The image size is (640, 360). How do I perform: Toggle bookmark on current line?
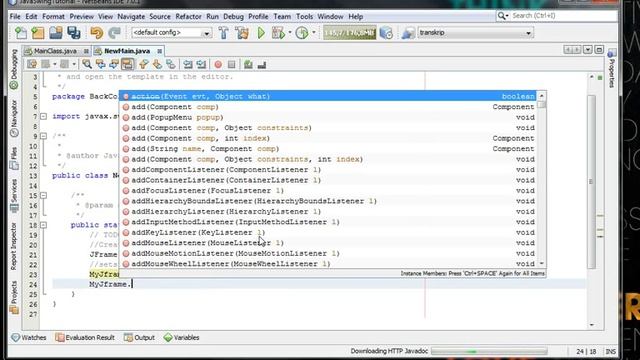[x=171, y=64]
